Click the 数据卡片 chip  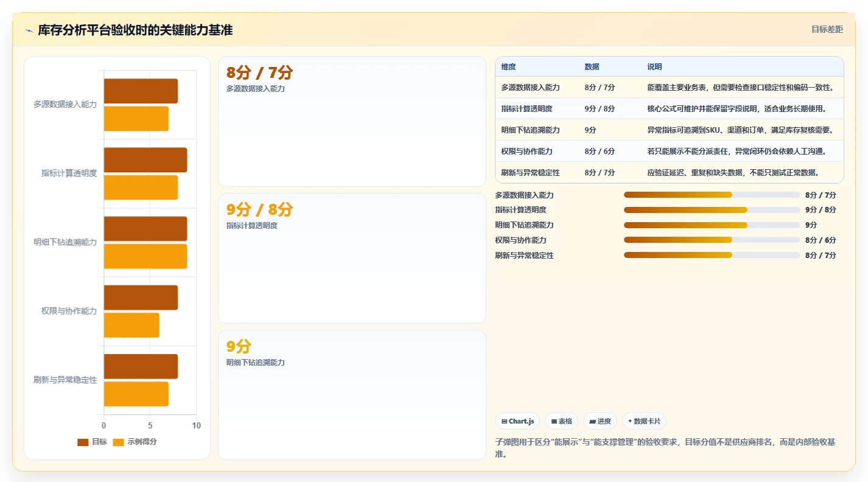click(x=644, y=421)
